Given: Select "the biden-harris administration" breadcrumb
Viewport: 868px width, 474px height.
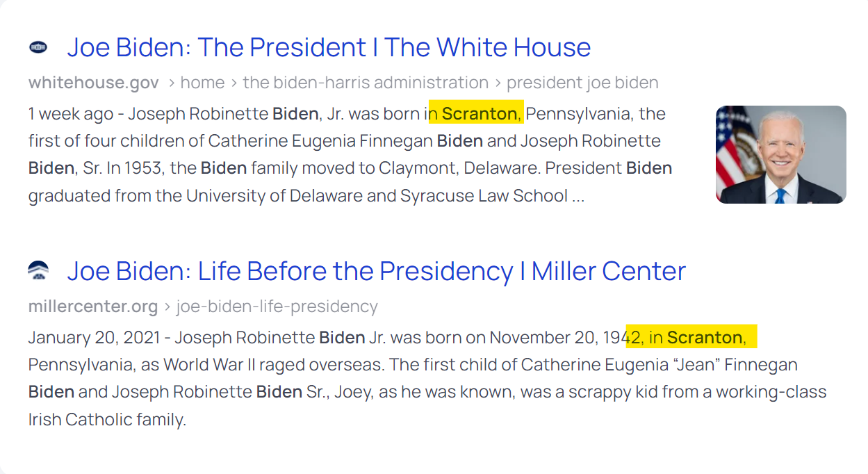Looking at the screenshot, I should [x=366, y=83].
